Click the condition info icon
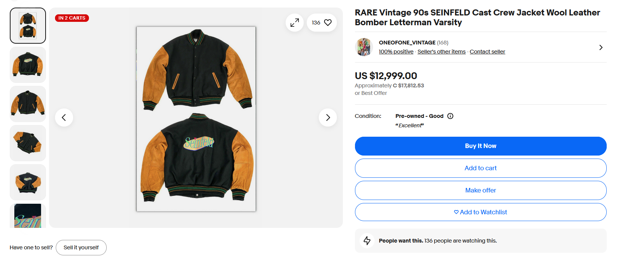This screenshot has width=644, height=261. click(450, 116)
